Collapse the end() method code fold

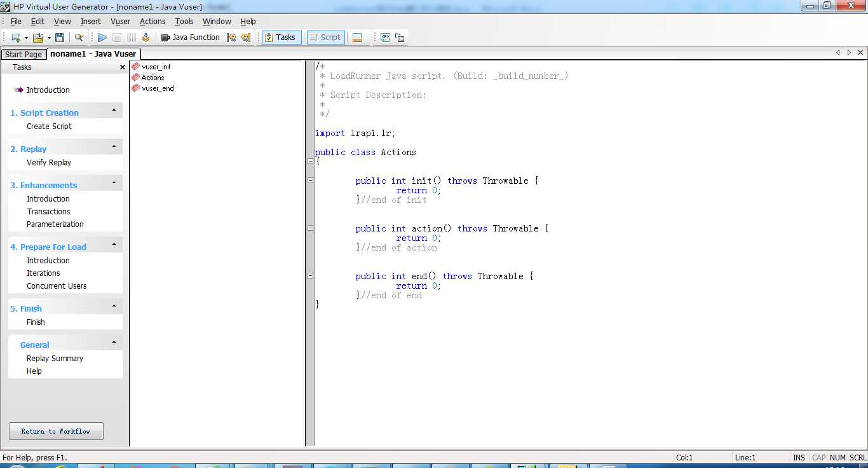tap(310, 276)
